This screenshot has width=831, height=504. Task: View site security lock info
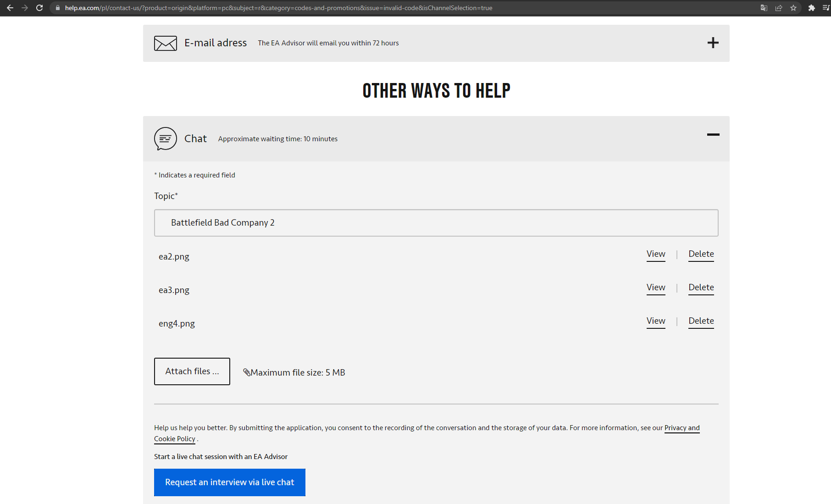[x=58, y=8]
